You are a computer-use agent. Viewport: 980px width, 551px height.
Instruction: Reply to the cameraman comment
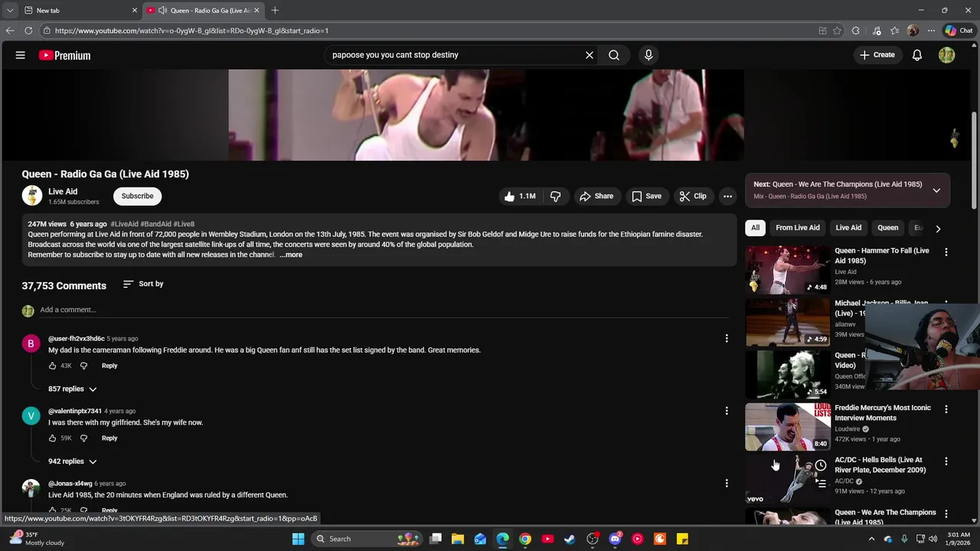[x=109, y=366]
